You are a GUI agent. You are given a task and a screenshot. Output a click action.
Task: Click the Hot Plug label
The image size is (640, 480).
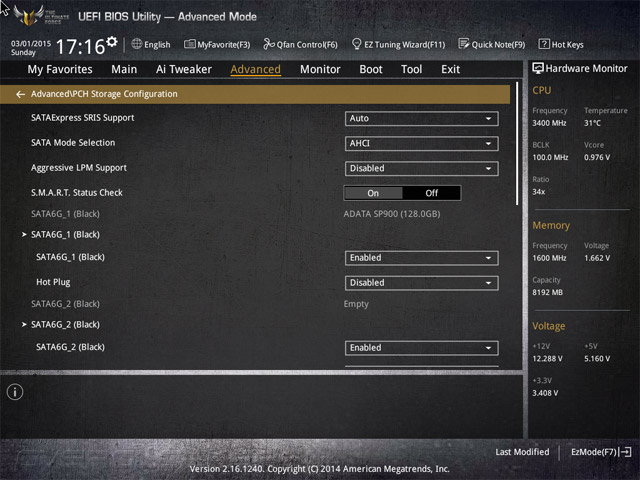53,282
